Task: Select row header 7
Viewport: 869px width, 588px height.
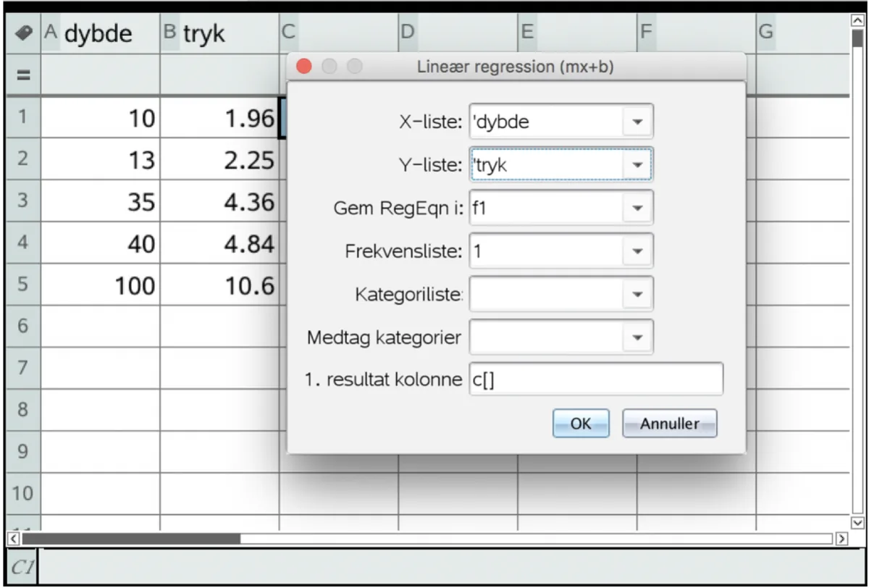Action: coord(22,369)
